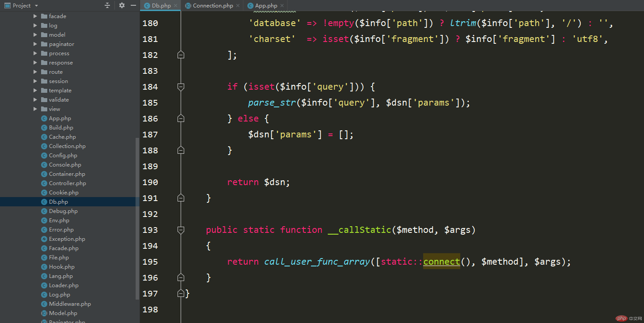Select App.php in the project tree
The height and width of the screenshot is (323, 644).
(x=60, y=118)
